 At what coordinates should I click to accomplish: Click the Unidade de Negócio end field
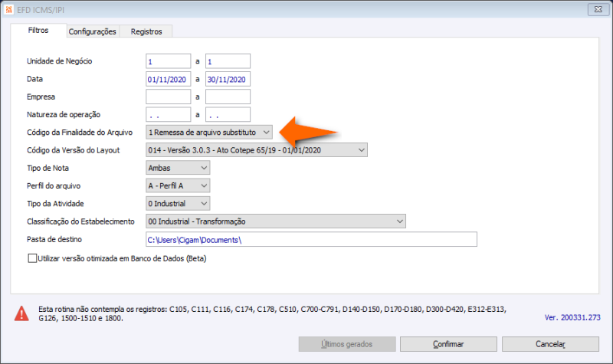coord(228,61)
